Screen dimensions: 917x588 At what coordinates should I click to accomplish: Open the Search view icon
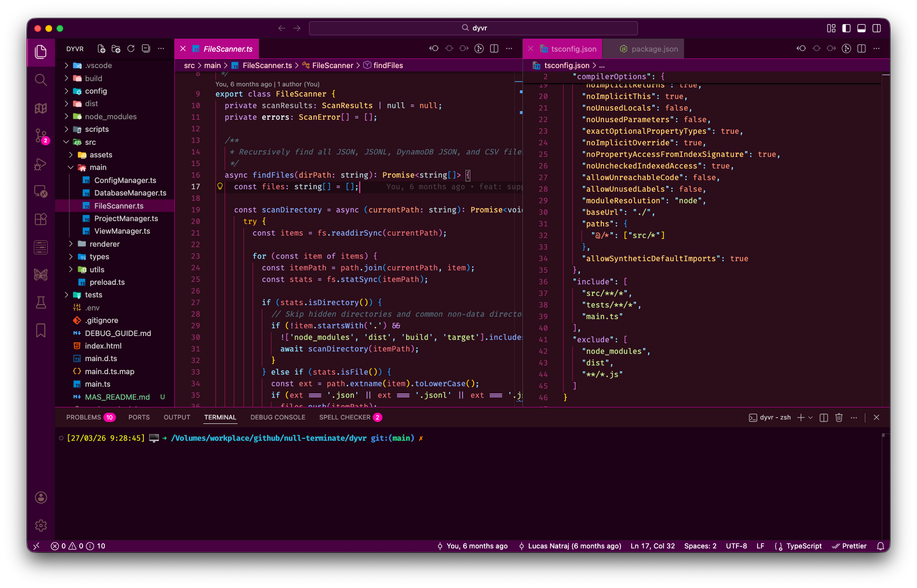[41, 80]
